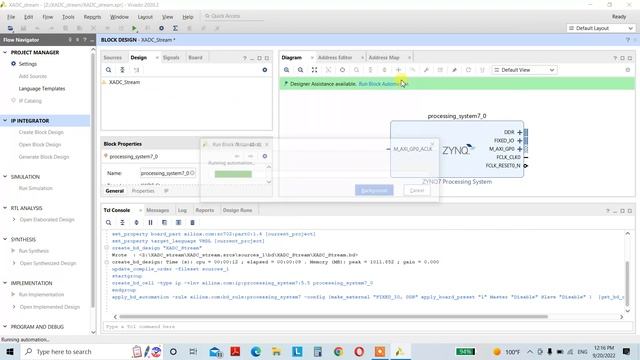Click the Sigma reports toolbar icon
This screenshot has width=640, height=360.
[175, 28]
